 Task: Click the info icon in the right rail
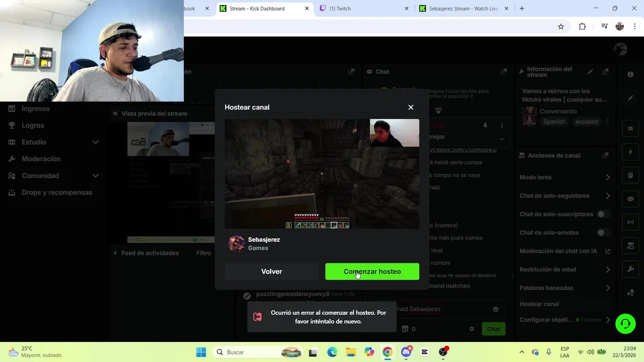click(630, 74)
